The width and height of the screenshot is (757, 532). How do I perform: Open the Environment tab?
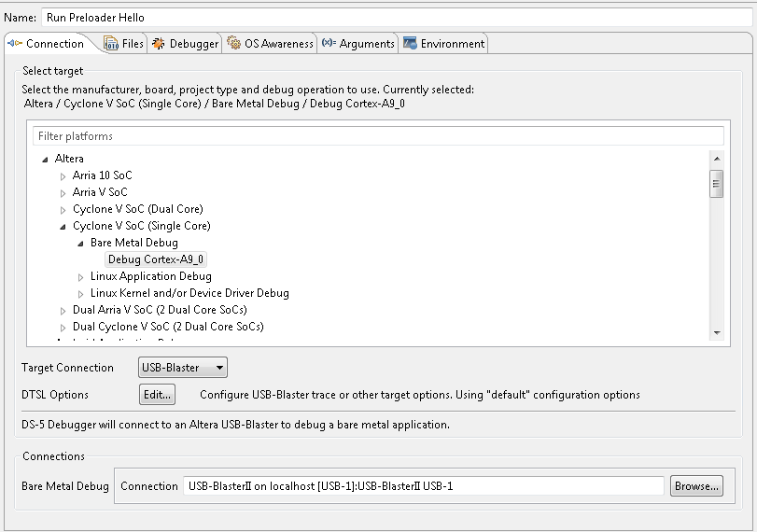tap(443, 44)
